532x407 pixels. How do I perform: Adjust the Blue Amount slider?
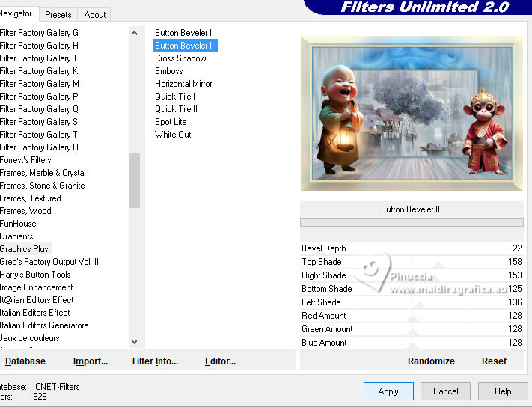tap(412, 343)
